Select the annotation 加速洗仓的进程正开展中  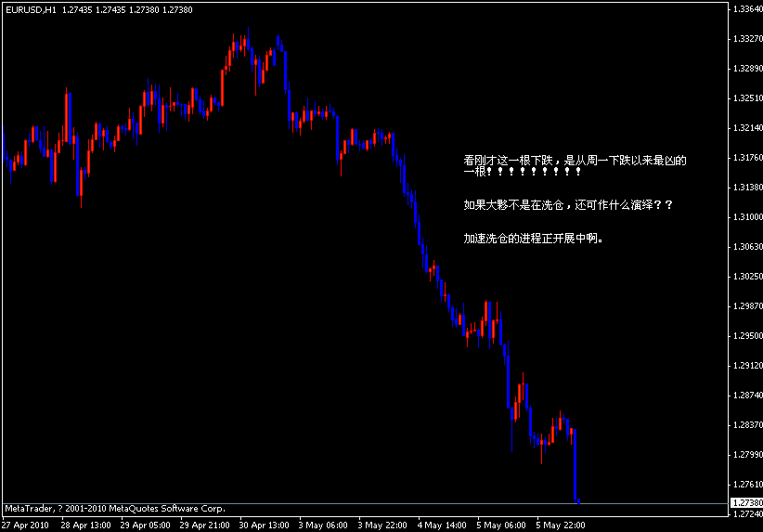(x=534, y=239)
